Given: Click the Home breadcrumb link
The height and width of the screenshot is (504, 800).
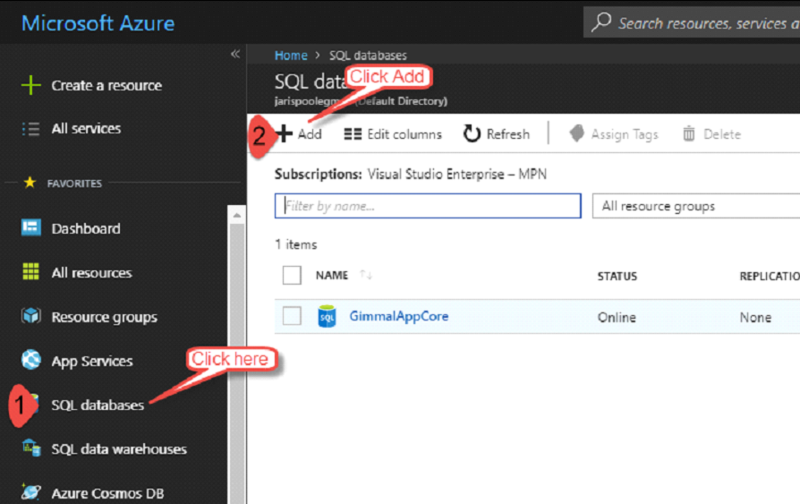Looking at the screenshot, I should tap(291, 56).
